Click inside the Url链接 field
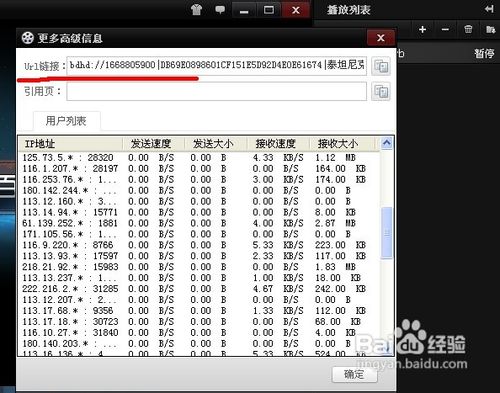 tap(217, 66)
